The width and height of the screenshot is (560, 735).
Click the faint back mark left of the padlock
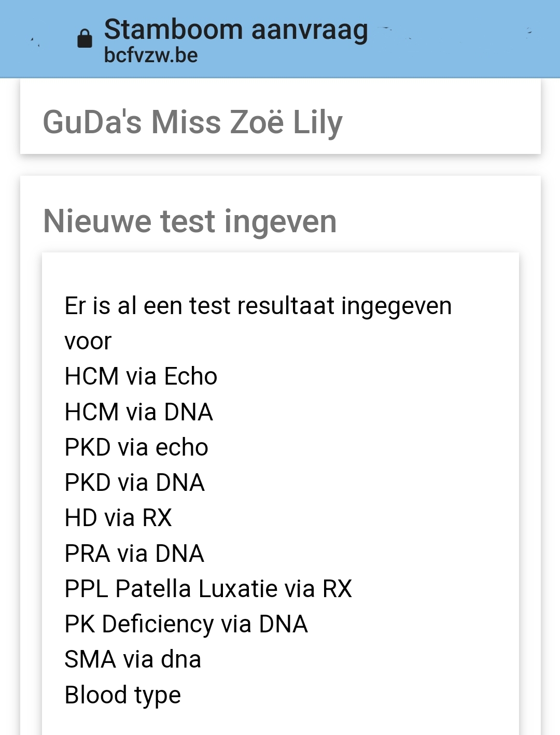35,42
